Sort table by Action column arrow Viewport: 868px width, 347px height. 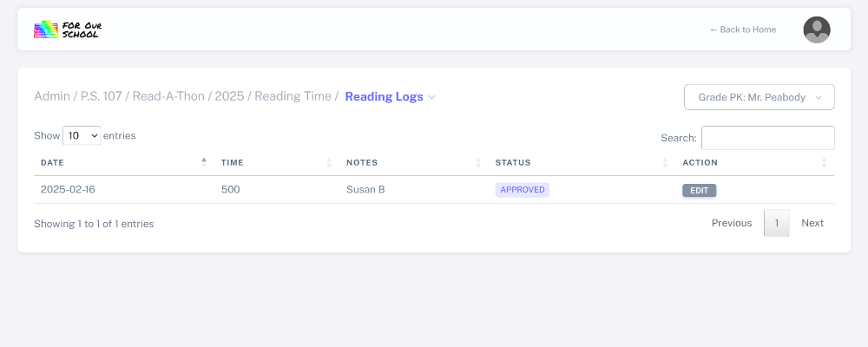[x=824, y=162]
